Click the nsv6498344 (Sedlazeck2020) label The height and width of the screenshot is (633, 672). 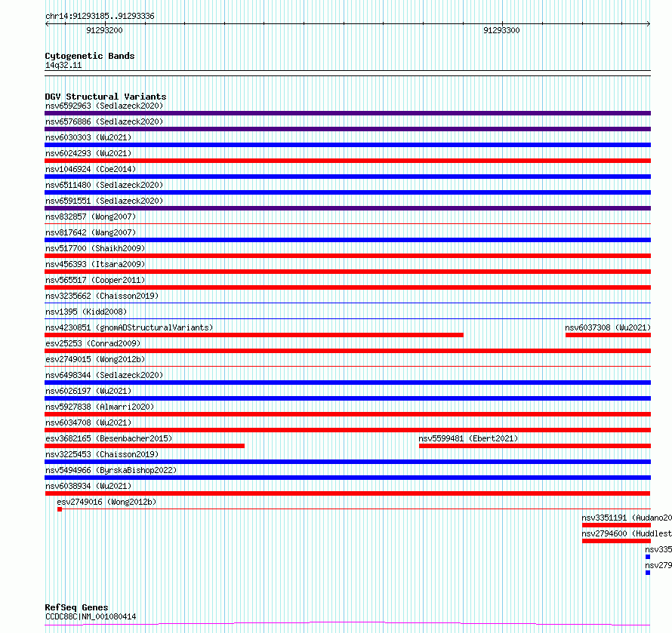(104, 375)
